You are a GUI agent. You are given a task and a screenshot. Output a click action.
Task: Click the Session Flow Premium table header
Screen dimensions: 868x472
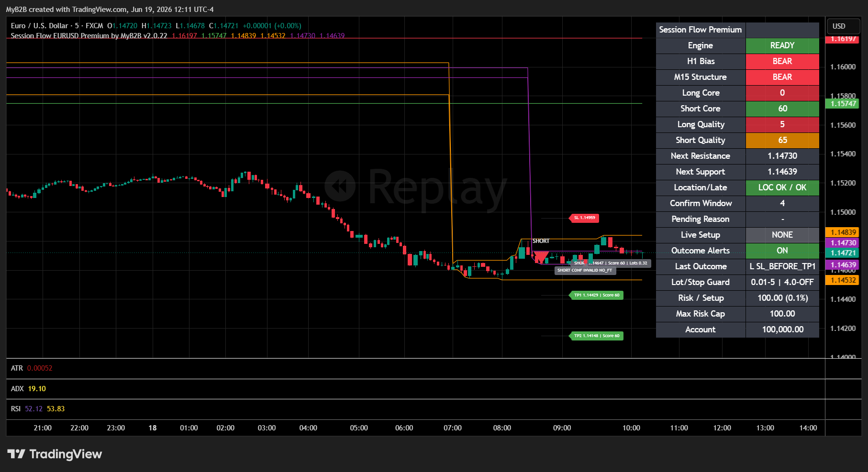click(x=701, y=30)
